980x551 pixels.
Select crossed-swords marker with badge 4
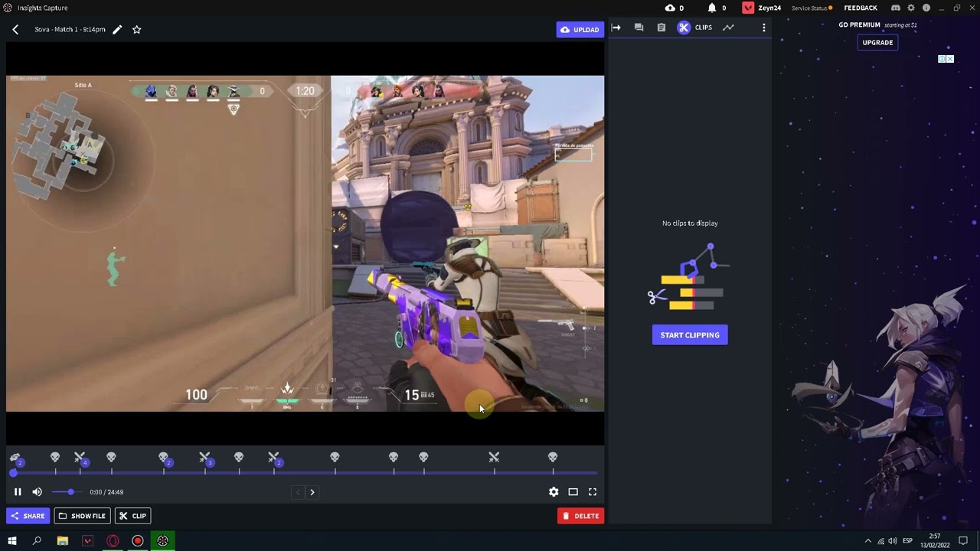point(80,458)
